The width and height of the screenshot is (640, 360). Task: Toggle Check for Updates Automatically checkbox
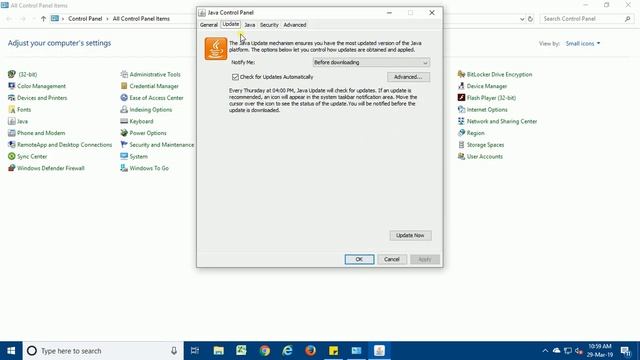point(235,77)
